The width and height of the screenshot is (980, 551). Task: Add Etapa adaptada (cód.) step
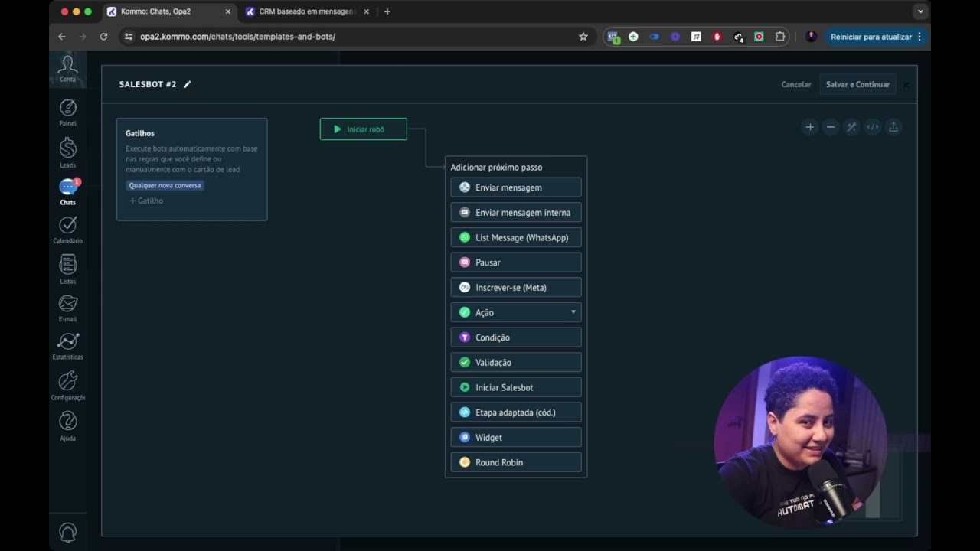point(516,412)
